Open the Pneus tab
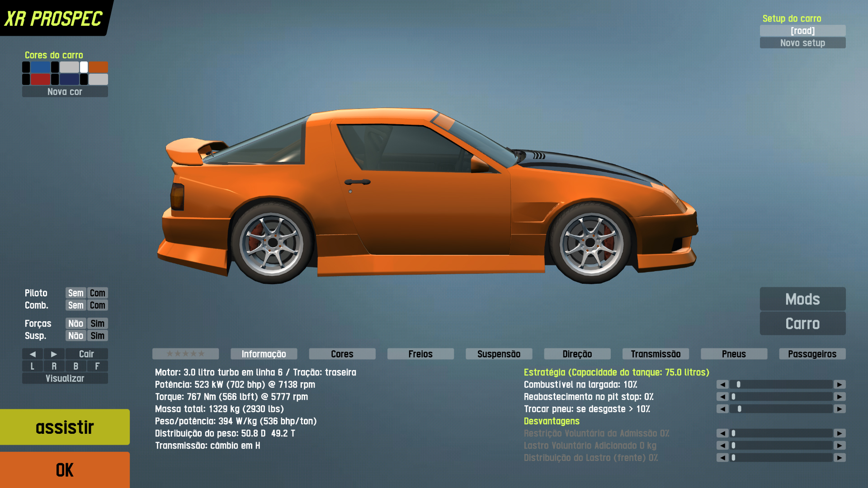This screenshot has width=868, height=488. pos(734,354)
